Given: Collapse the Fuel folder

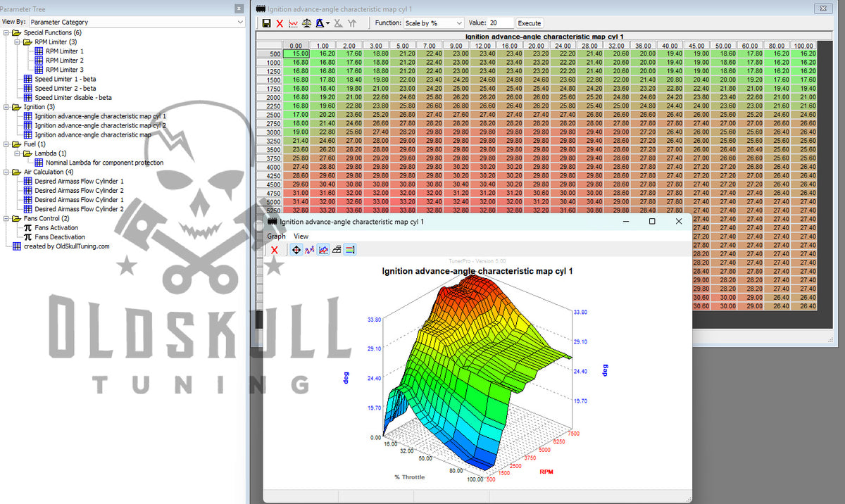Looking at the screenshot, I should click(x=6, y=144).
